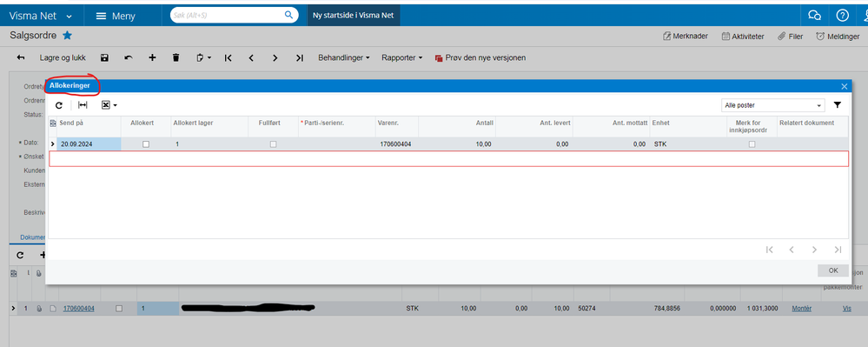The width and height of the screenshot is (868, 347).
Task: Open the Ny startside i Visma Net tab
Action: pyautogui.click(x=353, y=16)
